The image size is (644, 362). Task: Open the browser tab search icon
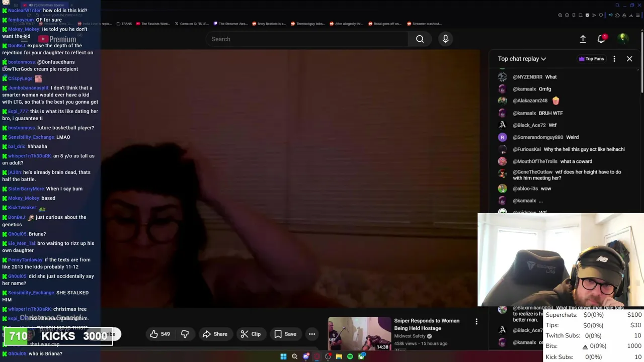(x=618, y=6)
